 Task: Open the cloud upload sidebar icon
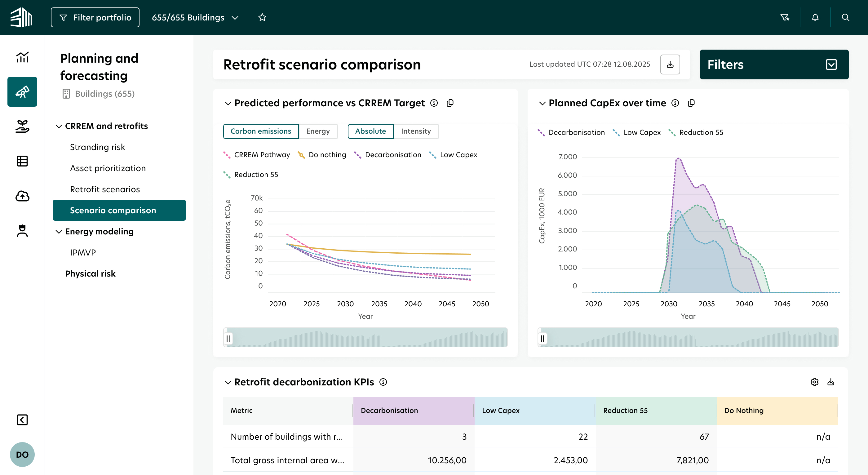coord(22,196)
